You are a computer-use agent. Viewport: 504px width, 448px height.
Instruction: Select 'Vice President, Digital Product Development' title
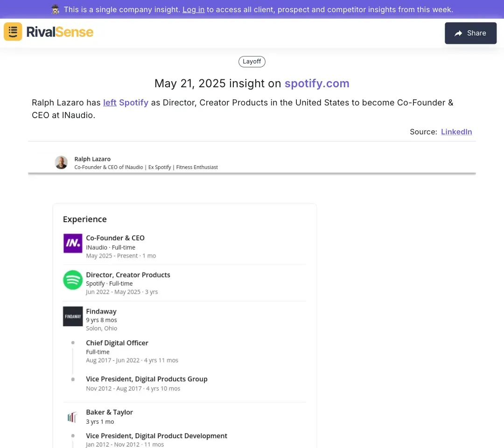click(156, 436)
